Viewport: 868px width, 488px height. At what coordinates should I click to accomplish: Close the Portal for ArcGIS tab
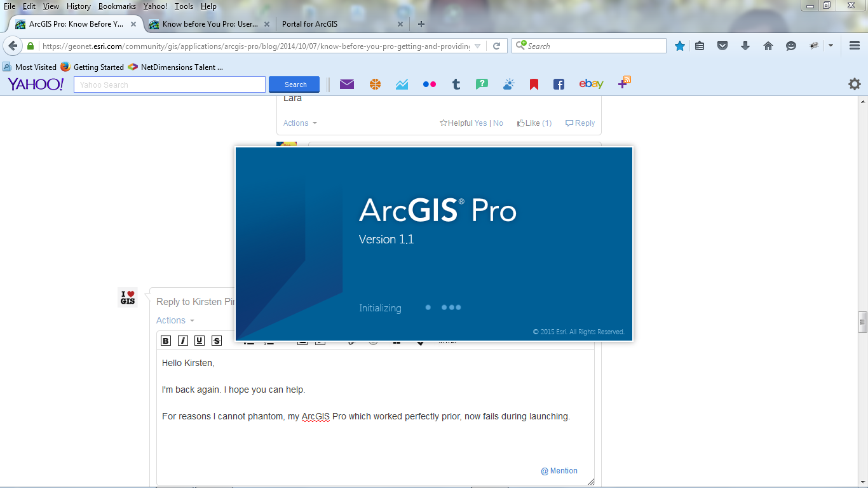[x=400, y=24]
